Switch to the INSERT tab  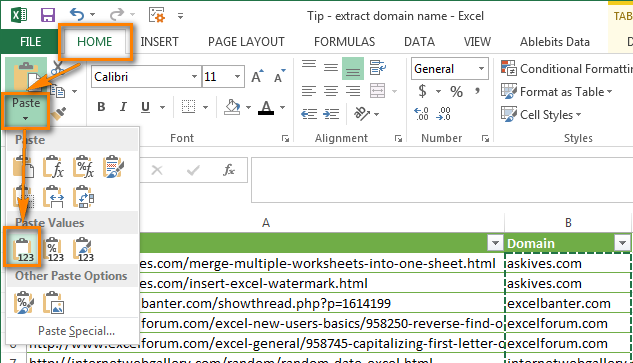[x=159, y=42]
